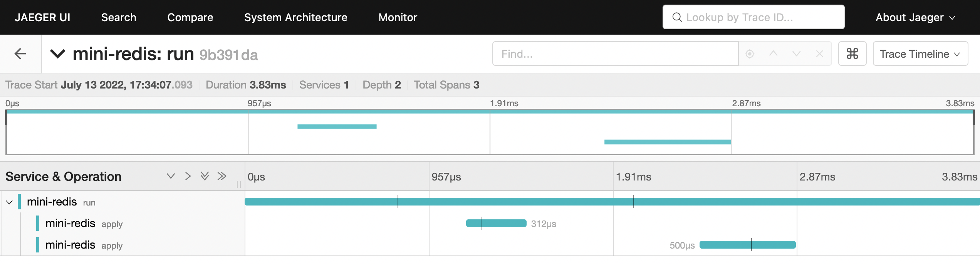Collapse the mini-redis: run trace header chevron
The height and width of the screenshot is (264, 980).
pos(58,54)
